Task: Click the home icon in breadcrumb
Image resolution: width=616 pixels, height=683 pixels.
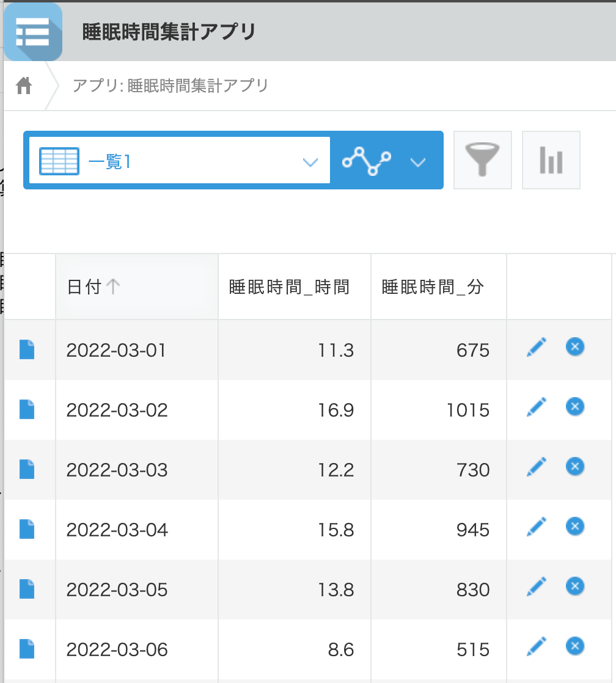Action: [x=24, y=86]
